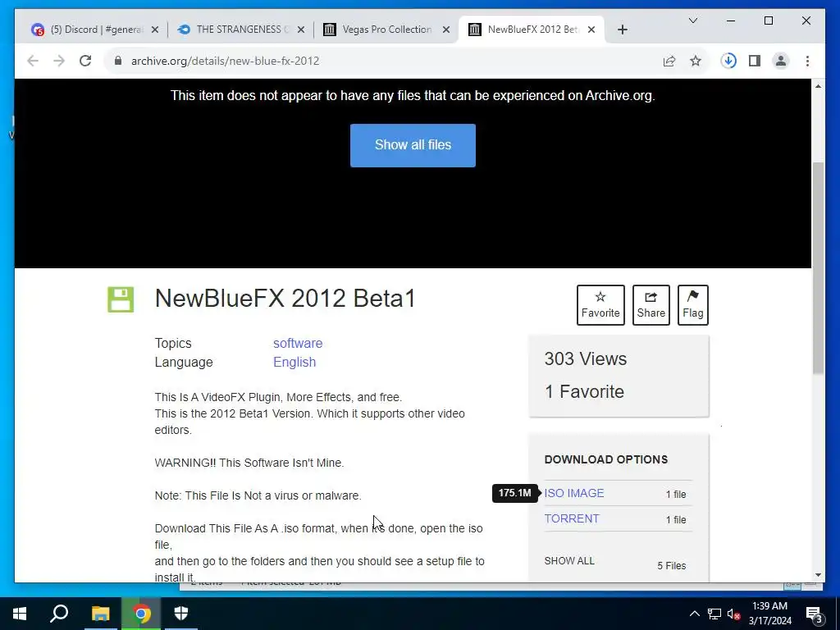This screenshot has width=840, height=630.
Task: Close the Vegas Pro Collection tab
Action: [445, 30]
